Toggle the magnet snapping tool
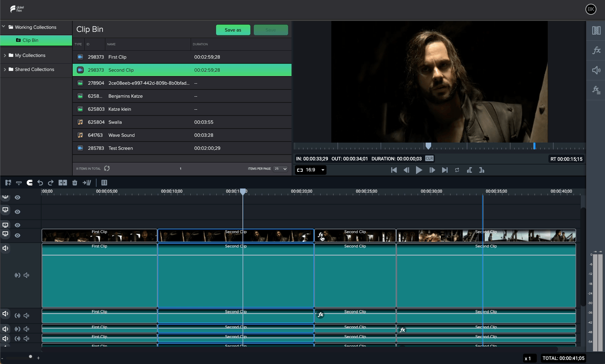Image resolution: width=605 pixels, height=364 pixels. click(x=30, y=183)
